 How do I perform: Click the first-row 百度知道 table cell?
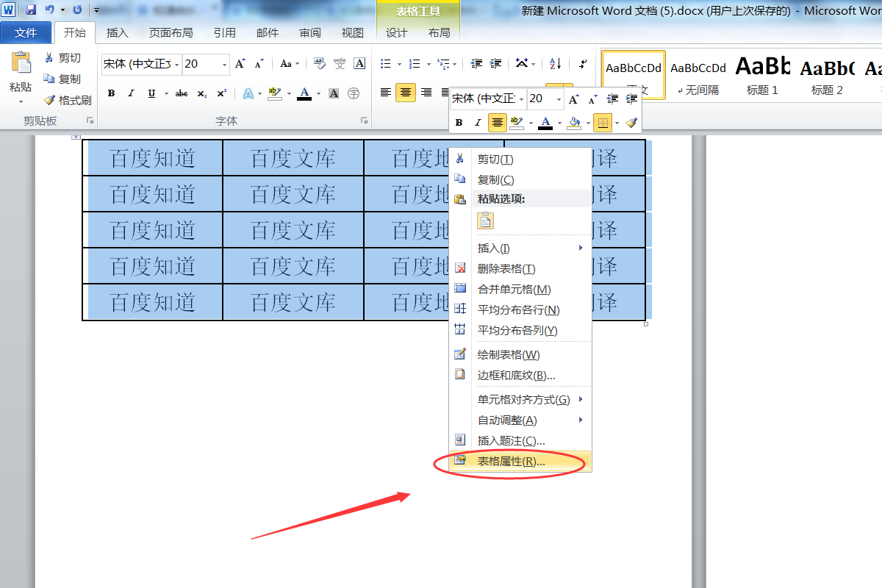pos(153,158)
